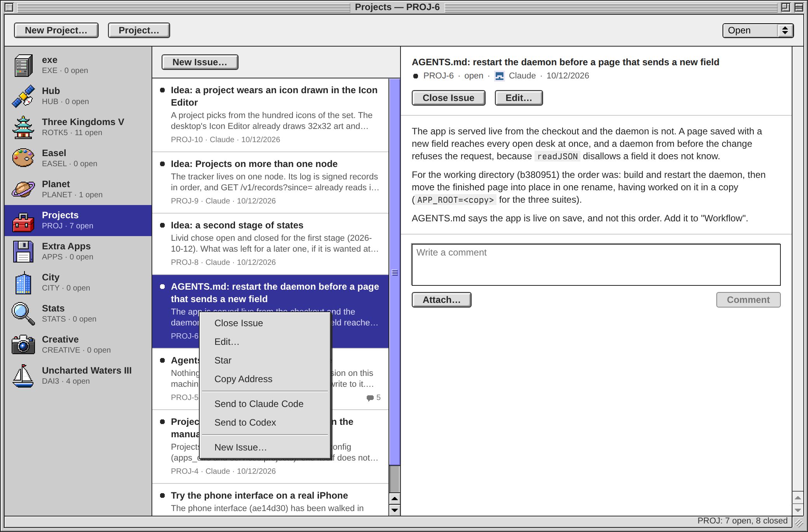Open issue 'Idea: Projects on more than one node'
808x532 pixels.
tap(271, 183)
